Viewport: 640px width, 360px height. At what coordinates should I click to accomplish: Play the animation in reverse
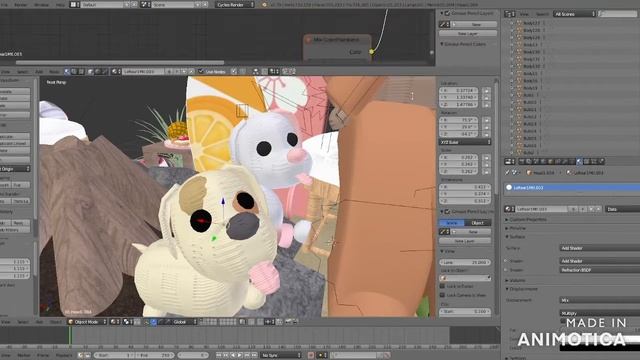[x=233, y=355]
